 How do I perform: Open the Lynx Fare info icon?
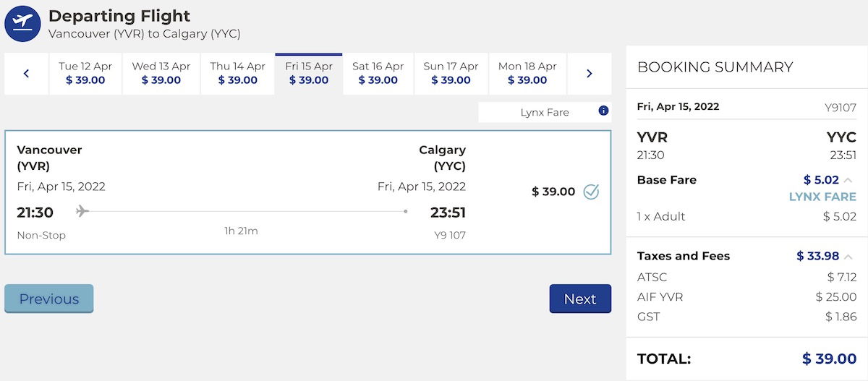(603, 111)
